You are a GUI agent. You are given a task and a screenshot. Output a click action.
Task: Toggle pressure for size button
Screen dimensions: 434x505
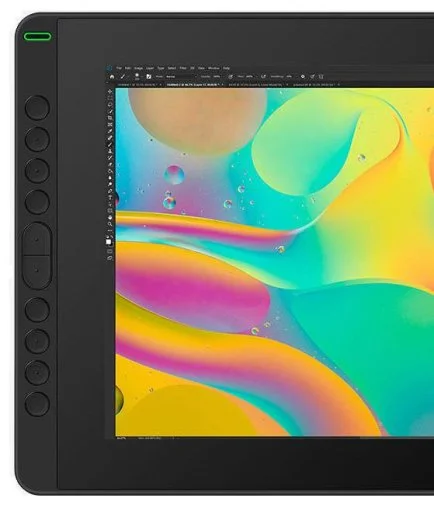pos(312,77)
